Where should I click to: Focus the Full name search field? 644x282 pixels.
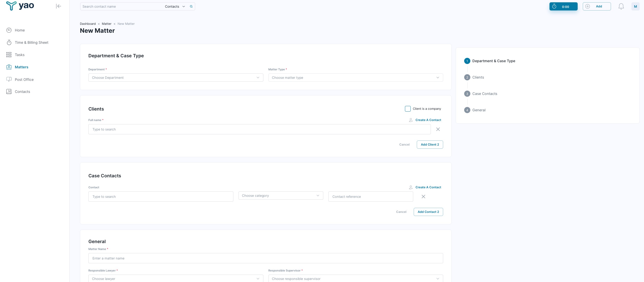pyautogui.click(x=259, y=129)
